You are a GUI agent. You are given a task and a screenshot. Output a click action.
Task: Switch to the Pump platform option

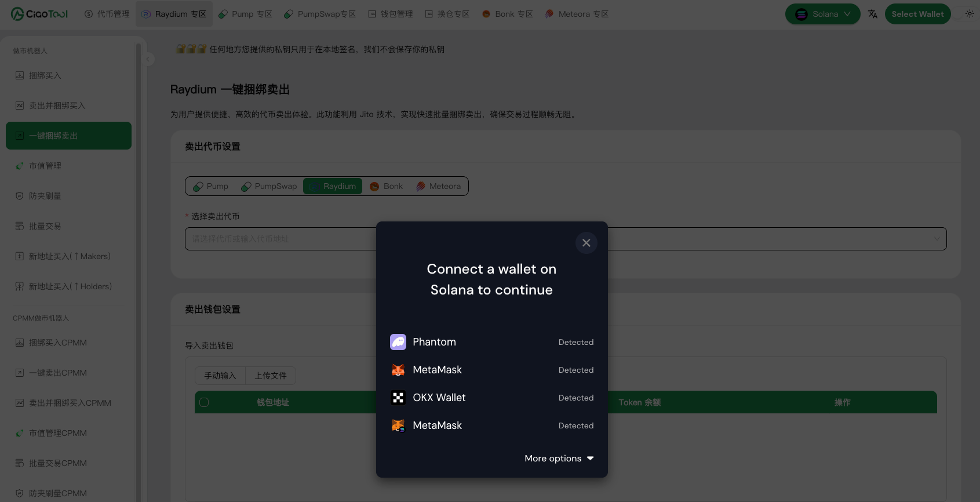[211, 186]
